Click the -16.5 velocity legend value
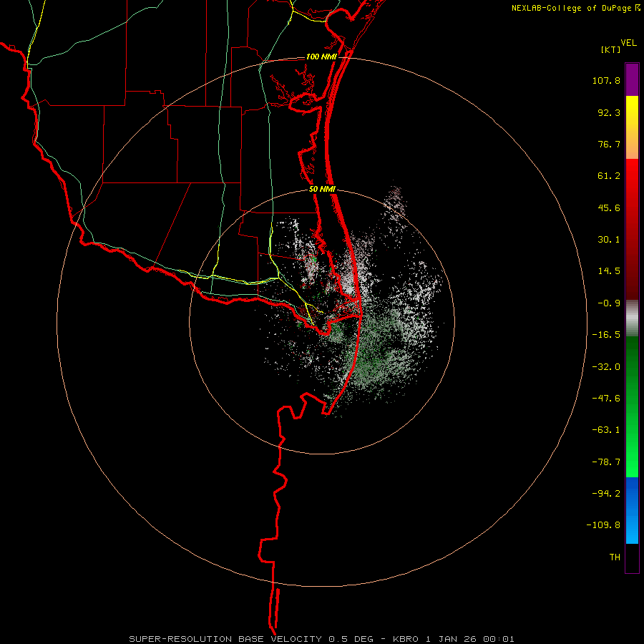Screen dimensions: 644x644 (x=606, y=335)
